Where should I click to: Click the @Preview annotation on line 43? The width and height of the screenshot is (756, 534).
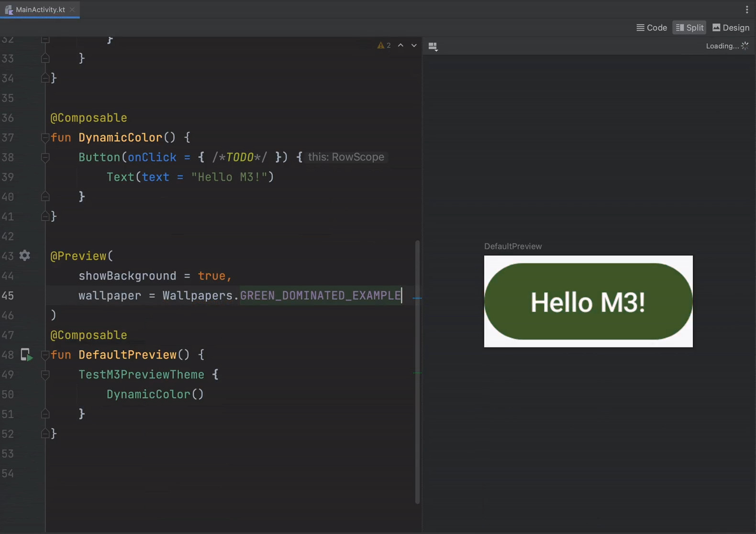coord(78,256)
